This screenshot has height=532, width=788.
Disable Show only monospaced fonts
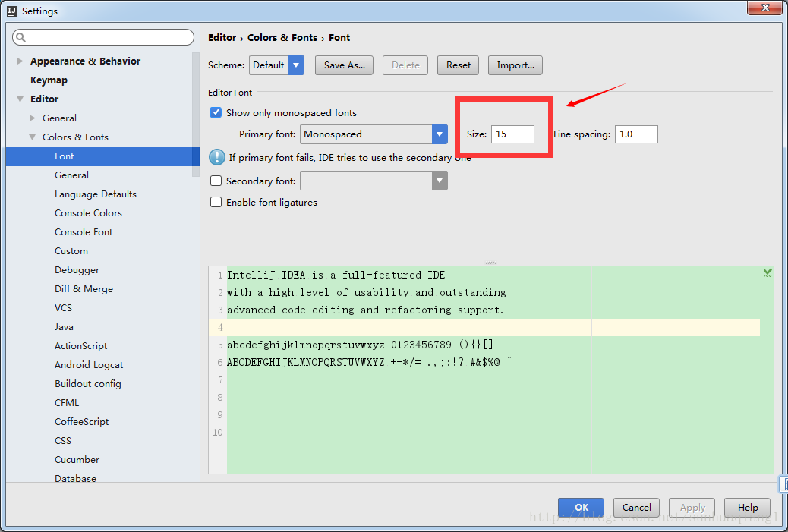point(216,112)
